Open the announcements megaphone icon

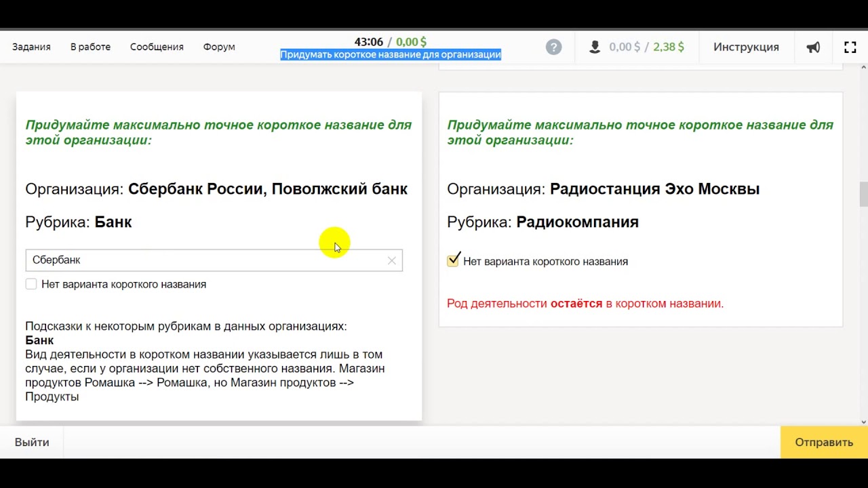[x=813, y=47]
